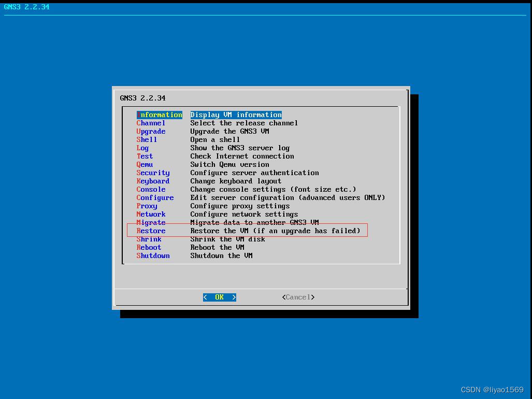
Task: Select the Qemu menu entry
Action: point(145,165)
